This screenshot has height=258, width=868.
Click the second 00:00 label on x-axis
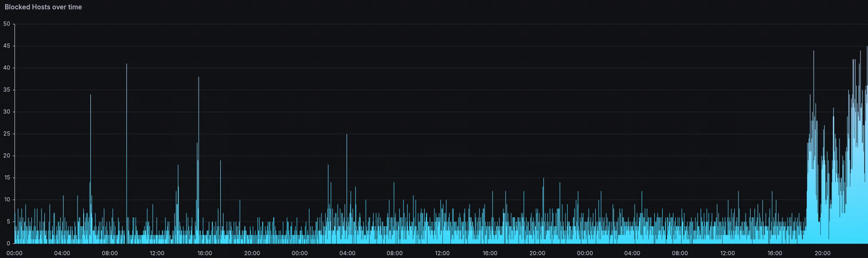point(300,253)
